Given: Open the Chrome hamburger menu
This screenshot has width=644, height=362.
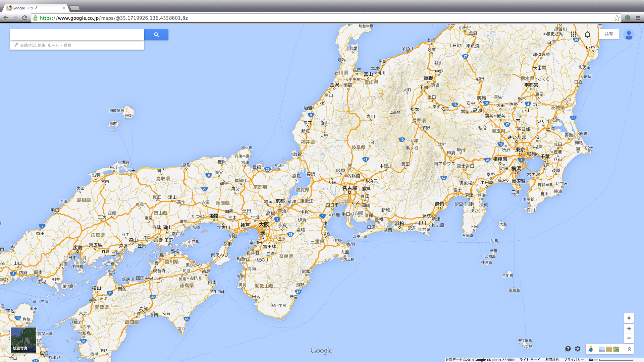Looking at the screenshot, I should point(638,18).
